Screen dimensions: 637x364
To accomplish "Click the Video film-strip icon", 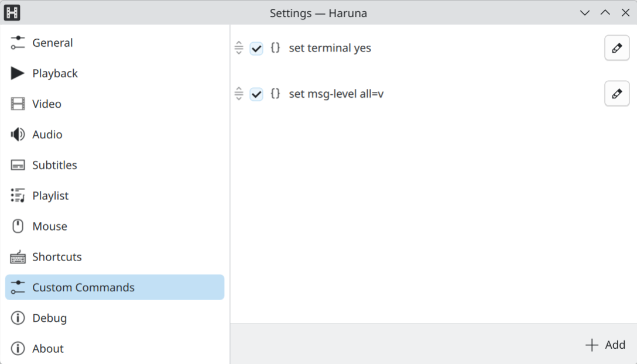I will [18, 104].
